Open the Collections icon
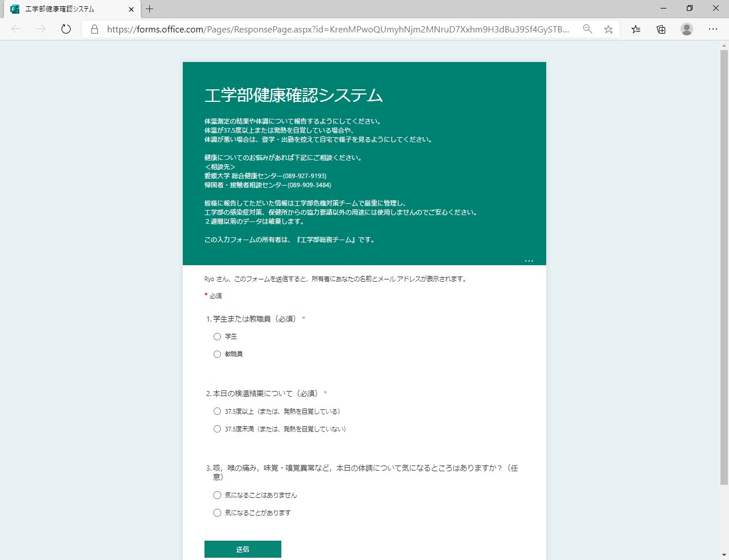This screenshot has height=560, width=729. pyautogui.click(x=661, y=29)
